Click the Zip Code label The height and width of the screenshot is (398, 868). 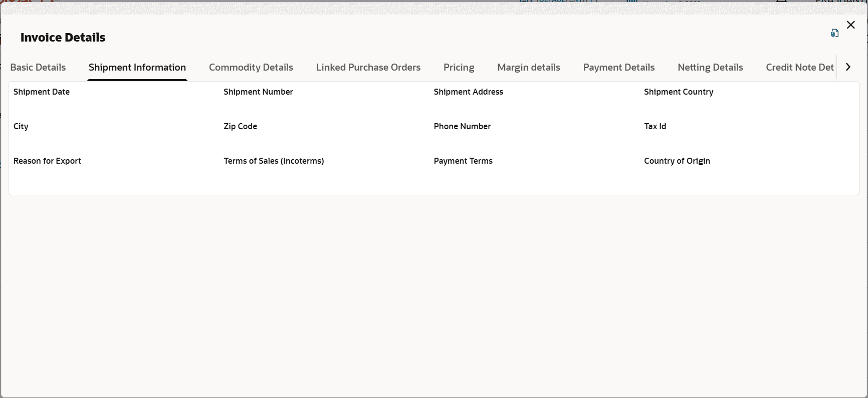click(241, 126)
